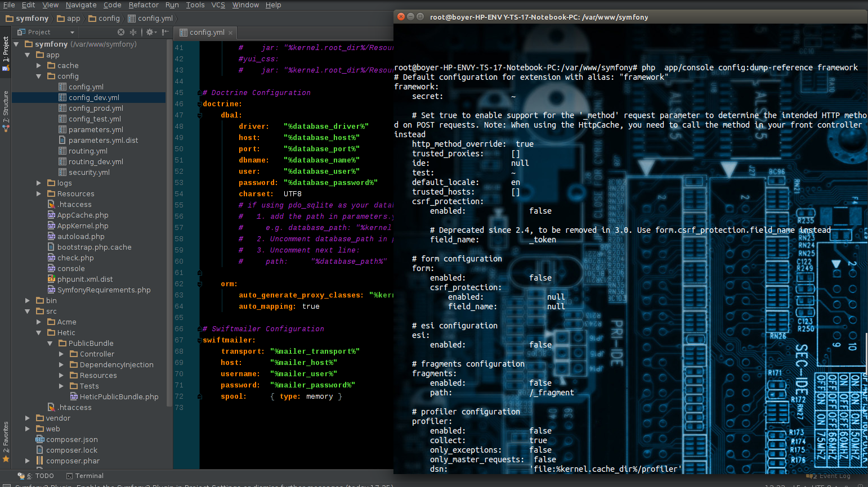Toggle the 1: Project side tab
868x487 pixels.
(6, 53)
